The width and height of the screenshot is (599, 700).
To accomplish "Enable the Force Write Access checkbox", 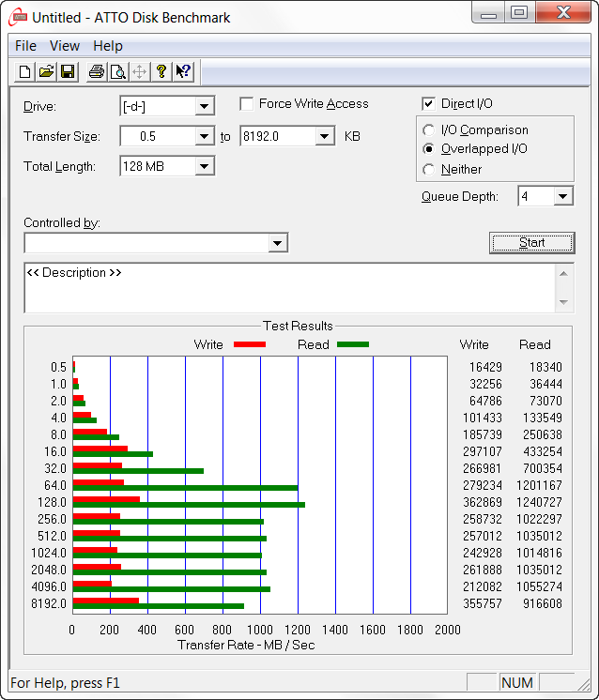I will (x=247, y=104).
